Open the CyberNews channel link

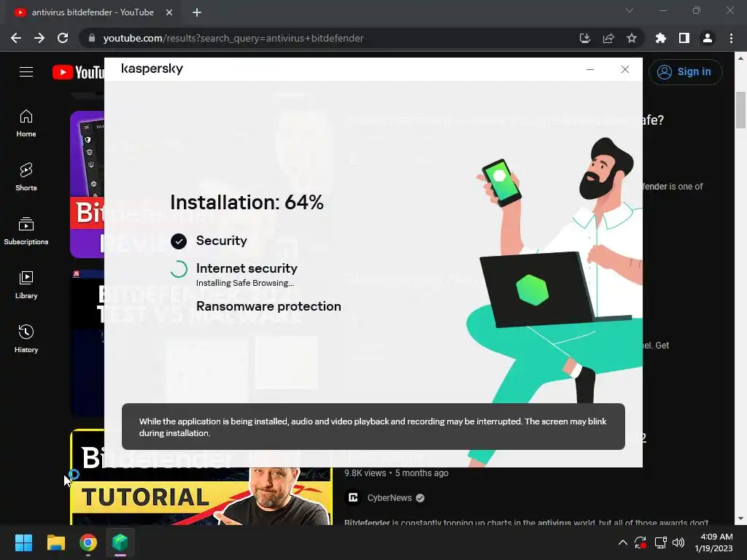tap(390, 497)
